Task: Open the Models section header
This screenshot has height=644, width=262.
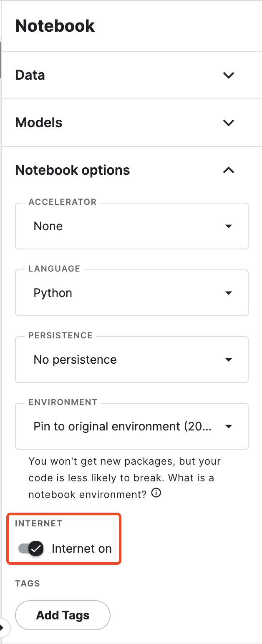Action: (39, 123)
